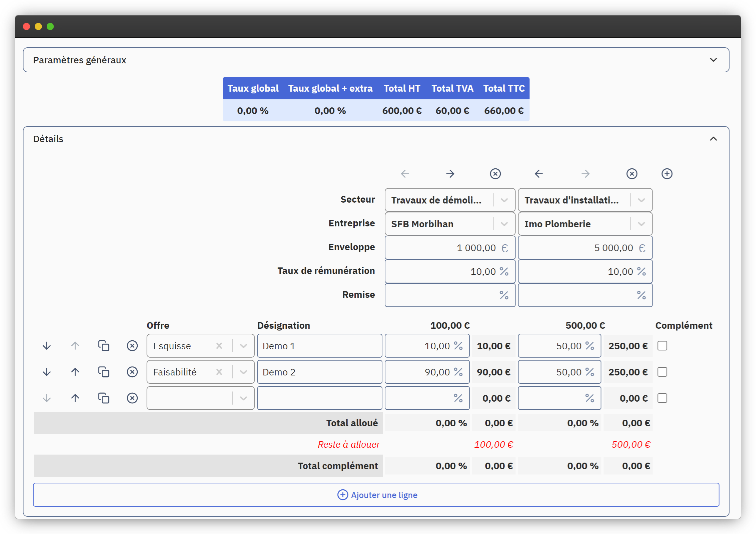Viewport: 756px width, 534px height.
Task: Open the Imo Plomberie entreprise dropdown
Action: click(641, 224)
